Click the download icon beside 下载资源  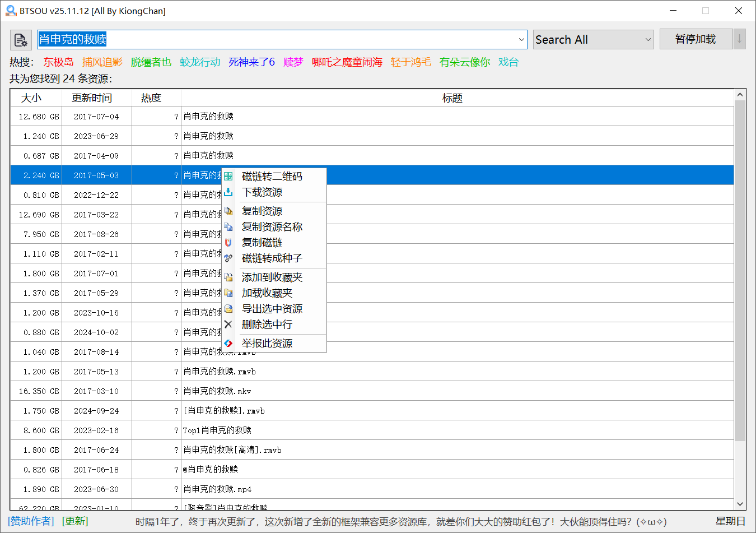[228, 192]
